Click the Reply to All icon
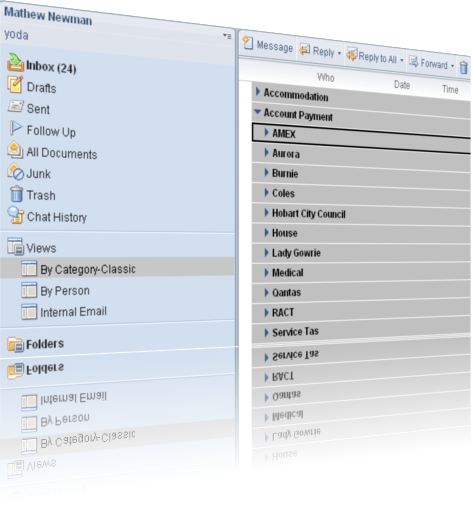Screen dimensions: 473x505 coord(352,54)
